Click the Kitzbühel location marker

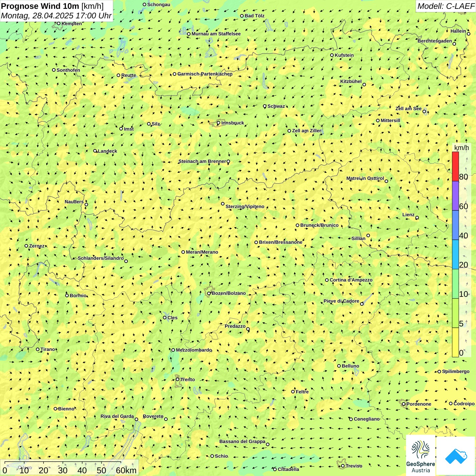(x=364, y=85)
